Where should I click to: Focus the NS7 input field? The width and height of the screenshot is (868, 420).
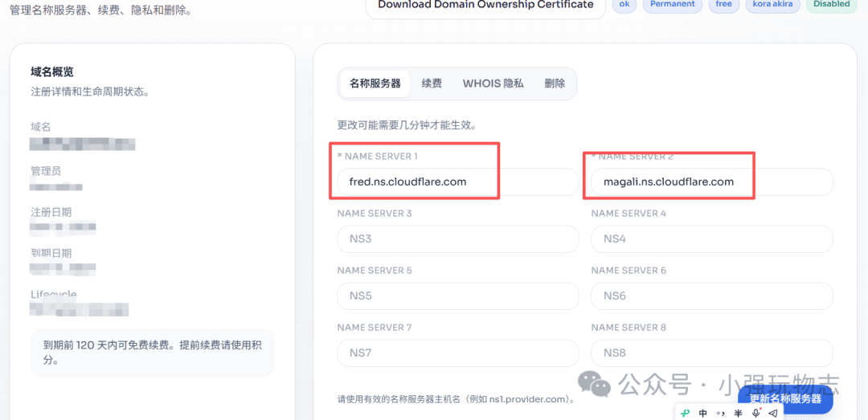(458, 353)
